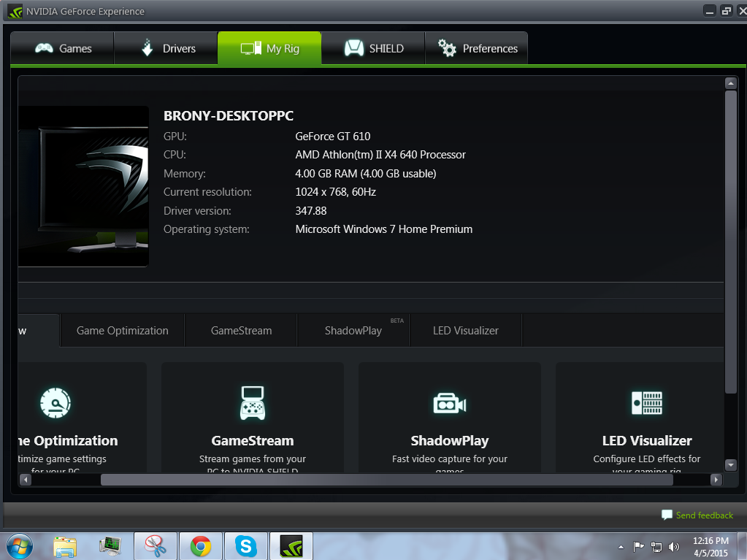Screen dimensions: 747x560
Task: Restore down the GeForce Experience window
Action: coord(726,11)
